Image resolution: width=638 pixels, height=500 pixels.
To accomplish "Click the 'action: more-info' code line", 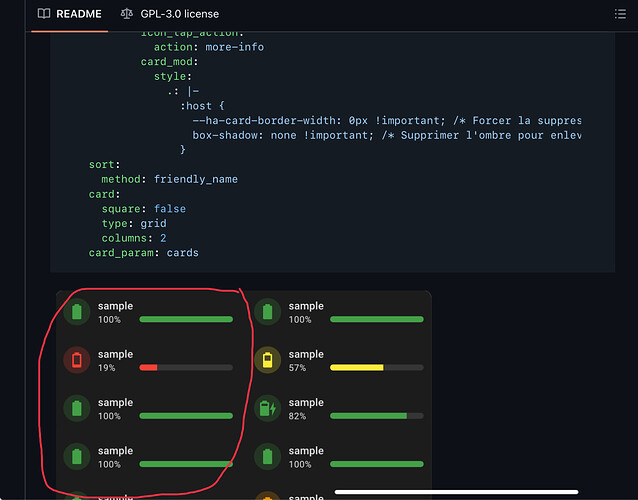I will (209, 47).
